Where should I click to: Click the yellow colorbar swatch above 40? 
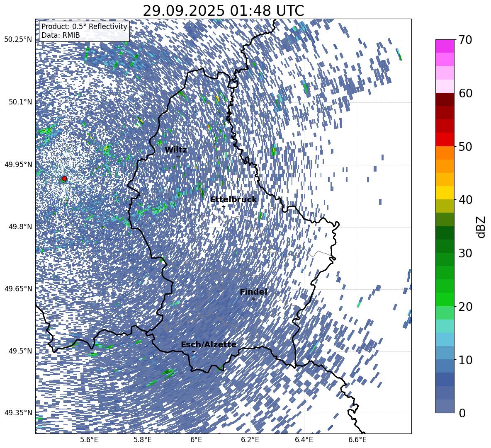(x=445, y=193)
